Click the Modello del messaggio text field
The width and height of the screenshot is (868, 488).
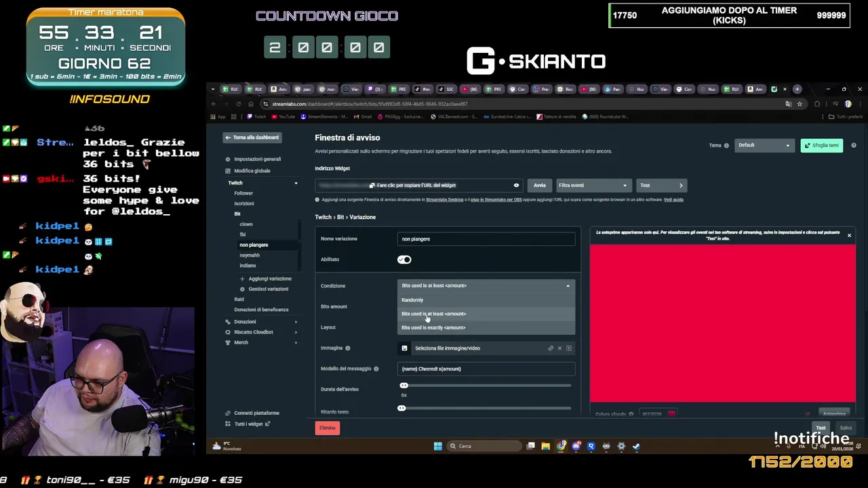click(x=486, y=369)
